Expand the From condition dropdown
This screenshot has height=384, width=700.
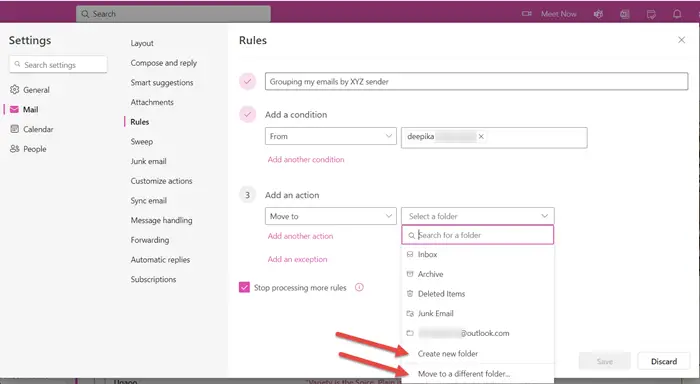330,136
